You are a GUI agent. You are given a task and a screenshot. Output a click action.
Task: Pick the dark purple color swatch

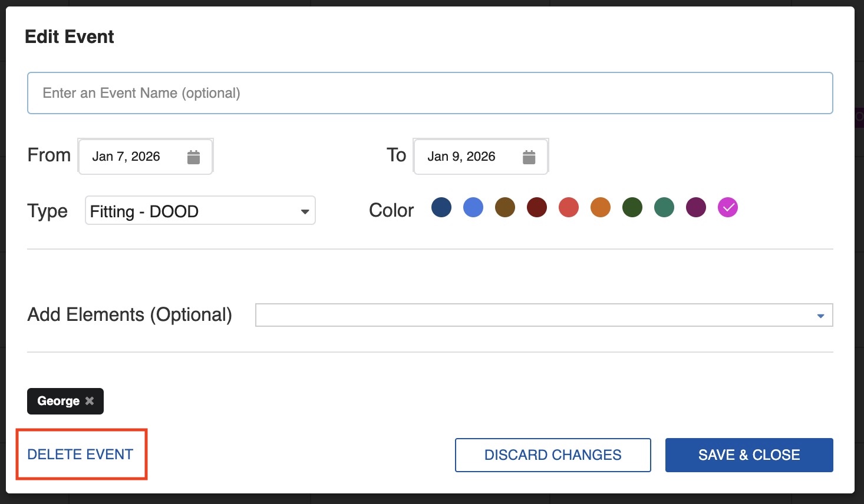(x=696, y=207)
